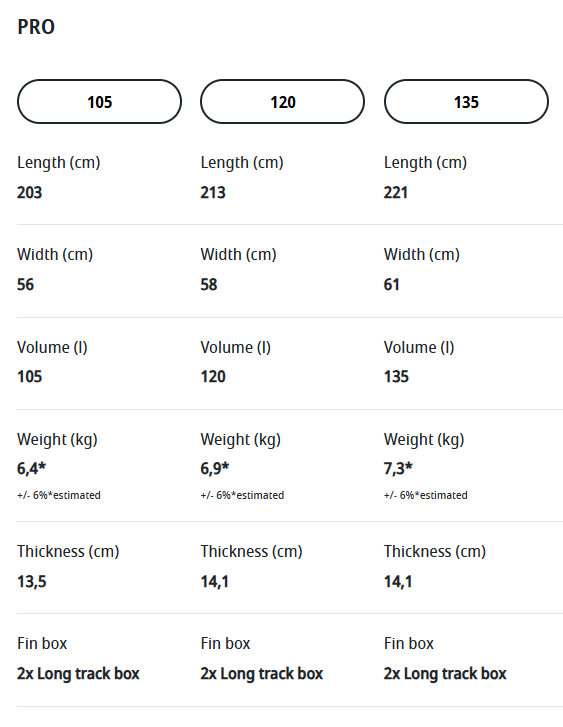The height and width of the screenshot is (727, 563).
Task: Click volume value 135 in the table
Action: [x=396, y=376]
